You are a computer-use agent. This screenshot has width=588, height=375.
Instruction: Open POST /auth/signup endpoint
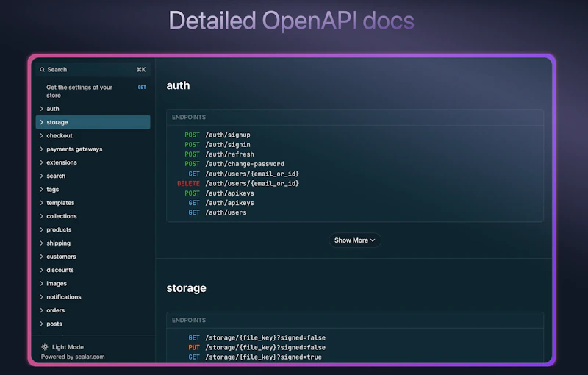click(217, 135)
